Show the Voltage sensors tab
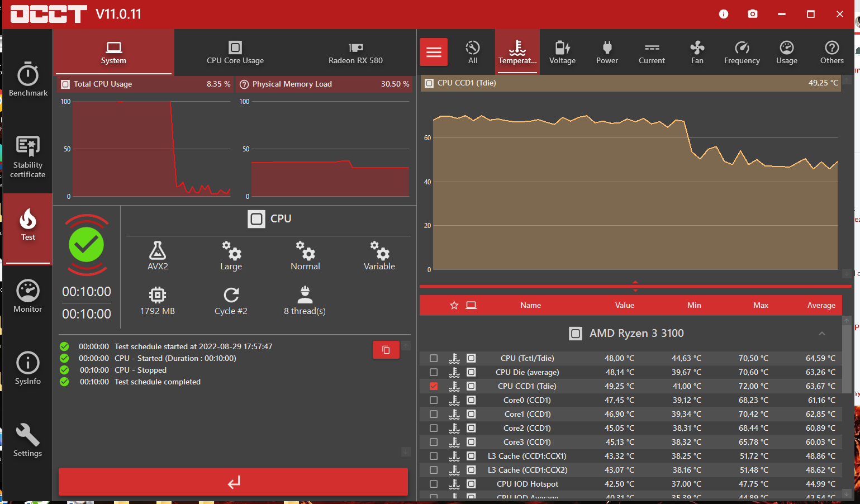The image size is (860, 504). click(x=562, y=52)
